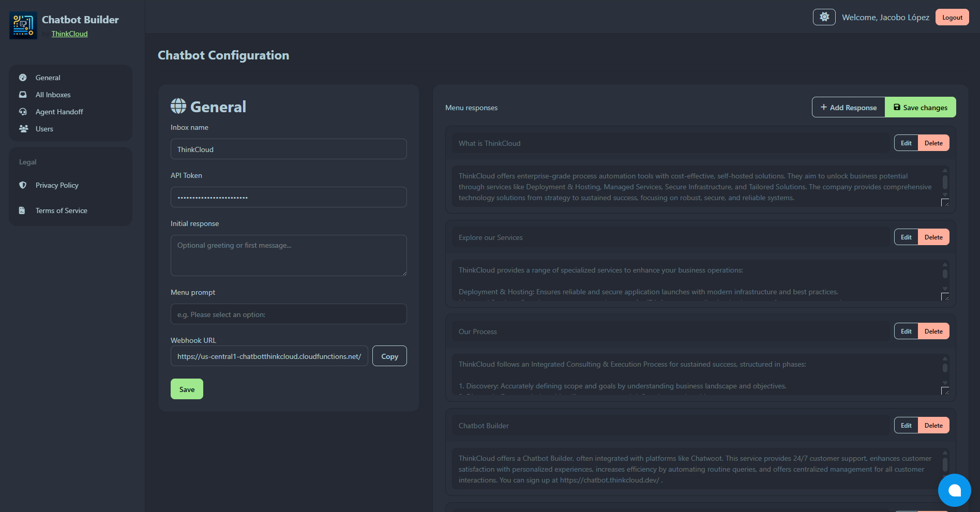This screenshot has width=980, height=512.
Task: Edit the 'What is ThinkCloud' response
Action: click(x=906, y=143)
